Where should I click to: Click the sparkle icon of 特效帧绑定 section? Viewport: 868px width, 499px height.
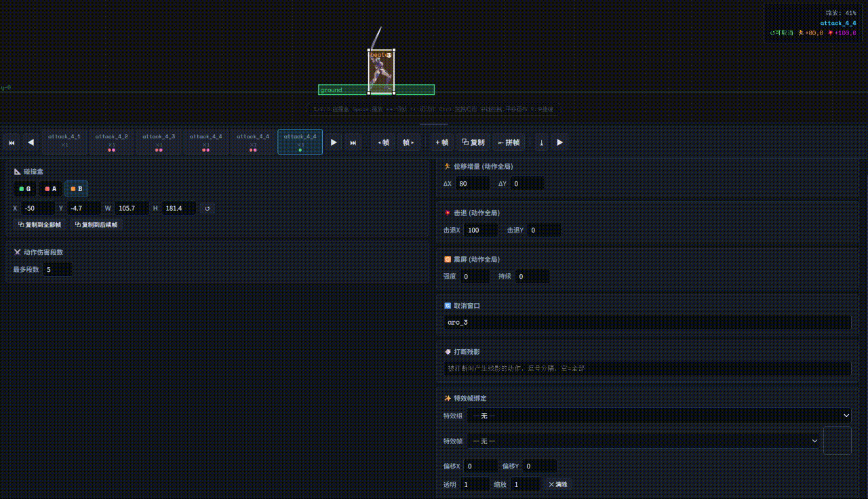coord(447,398)
